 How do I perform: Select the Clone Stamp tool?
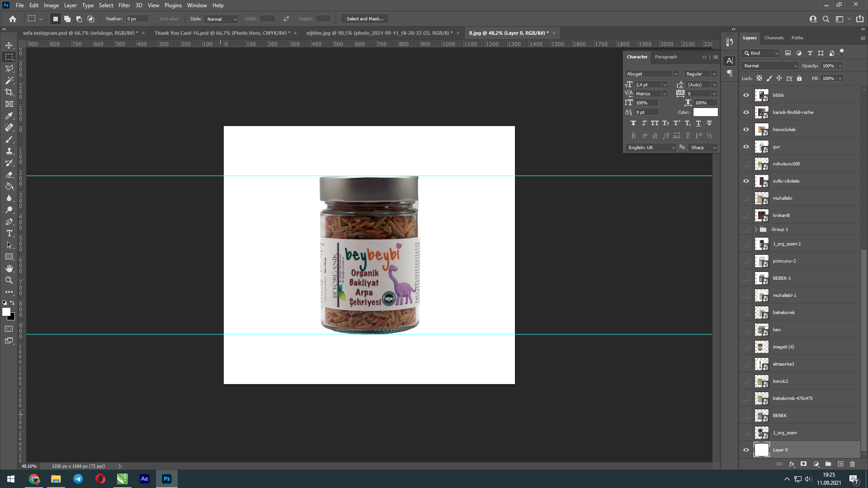point(9,151)
